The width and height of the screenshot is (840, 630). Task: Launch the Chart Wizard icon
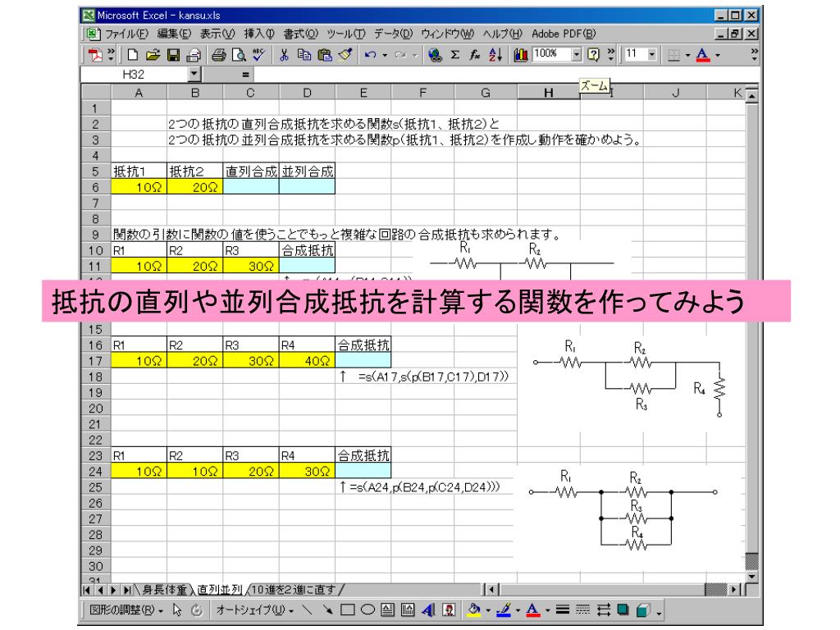click(x=520, y=55)
